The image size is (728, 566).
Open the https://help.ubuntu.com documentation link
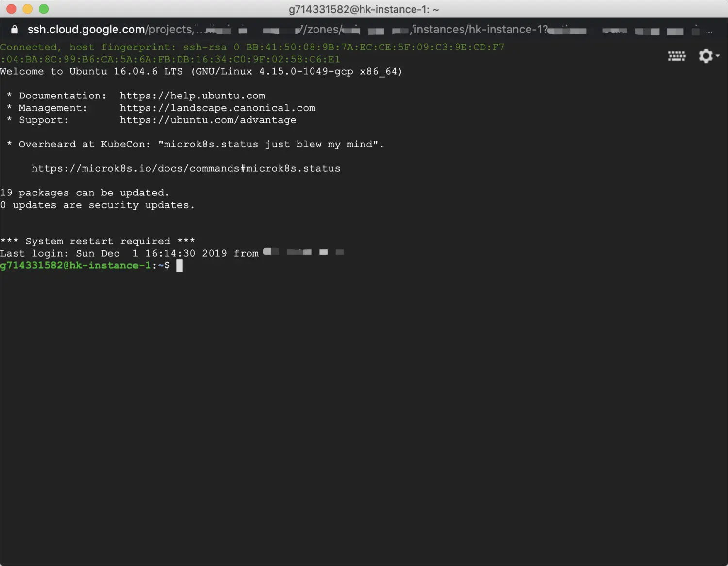point(192,96)
